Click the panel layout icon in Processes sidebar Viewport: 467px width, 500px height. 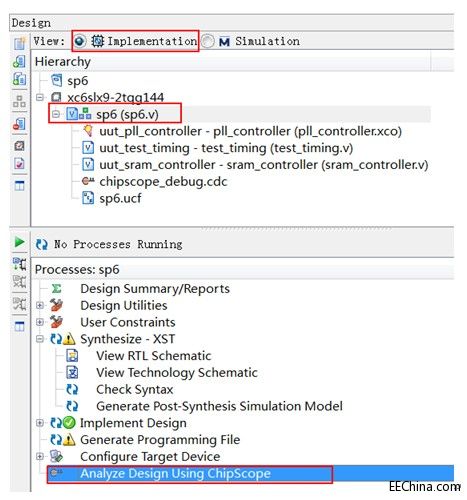(x=19, y=326)
